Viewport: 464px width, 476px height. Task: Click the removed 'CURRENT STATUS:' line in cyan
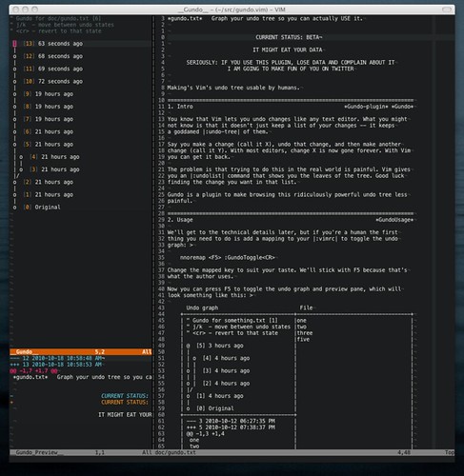click(125, 396)
